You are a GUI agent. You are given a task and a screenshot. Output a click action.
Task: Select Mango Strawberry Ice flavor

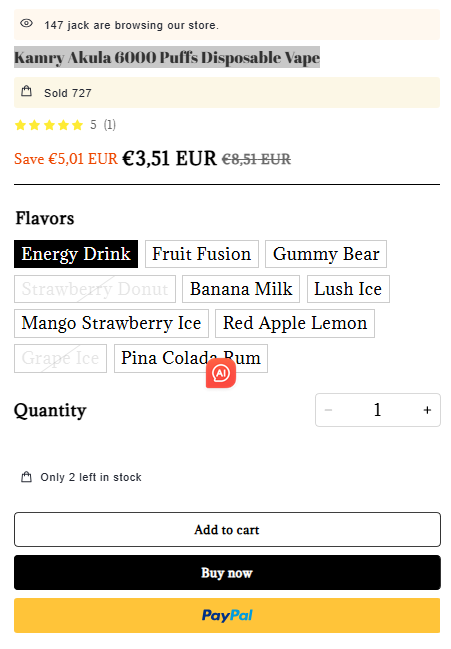(111, 323)
